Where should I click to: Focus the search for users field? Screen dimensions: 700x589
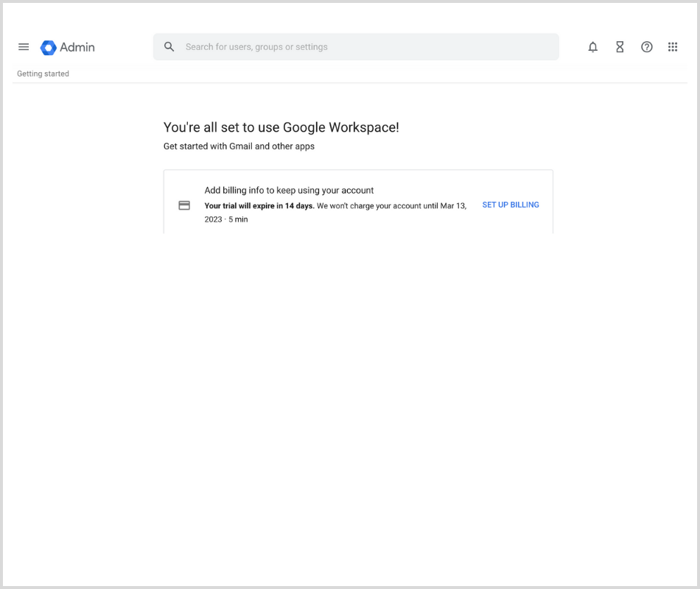tap(356, 47)
